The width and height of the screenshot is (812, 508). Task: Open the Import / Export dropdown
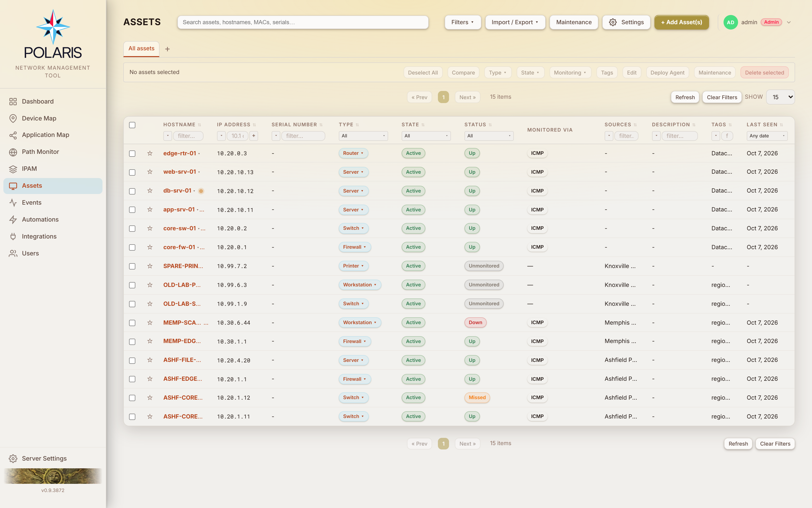click(515, 22)
